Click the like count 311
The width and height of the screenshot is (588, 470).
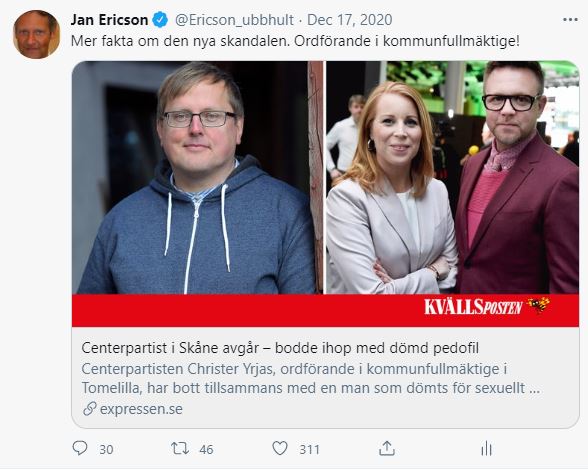click(309, 449)
